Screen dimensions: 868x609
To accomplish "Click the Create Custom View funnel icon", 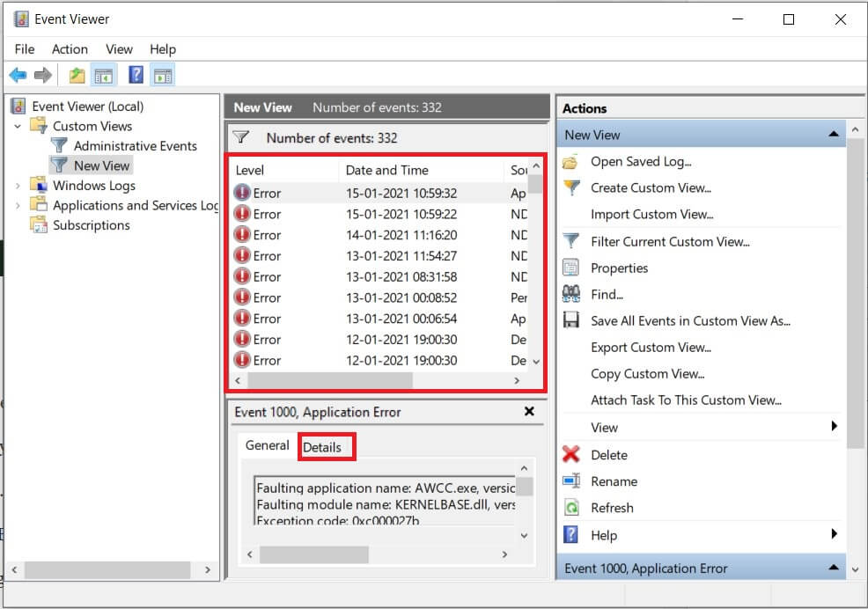I will tap(571, 188).
